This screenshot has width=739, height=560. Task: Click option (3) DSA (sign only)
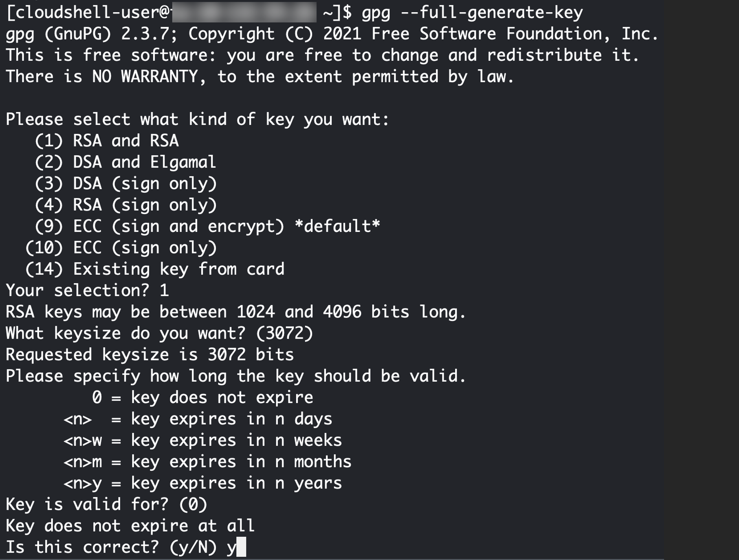tap(125, 184)
